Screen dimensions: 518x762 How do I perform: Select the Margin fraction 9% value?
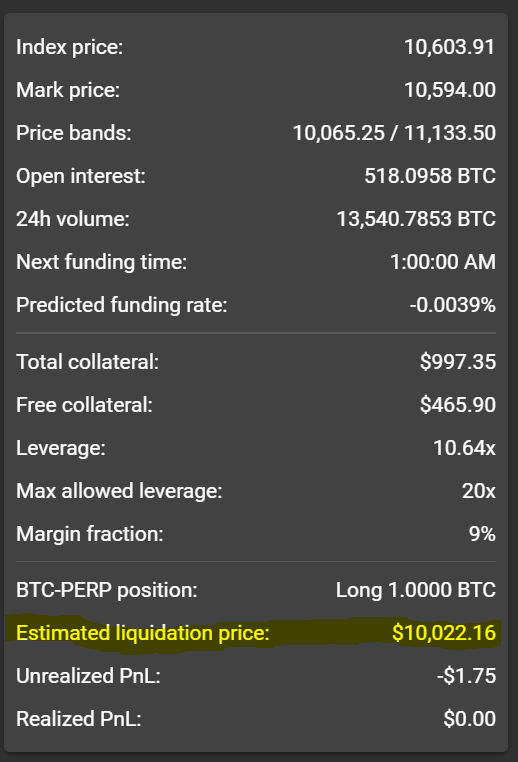482,534
